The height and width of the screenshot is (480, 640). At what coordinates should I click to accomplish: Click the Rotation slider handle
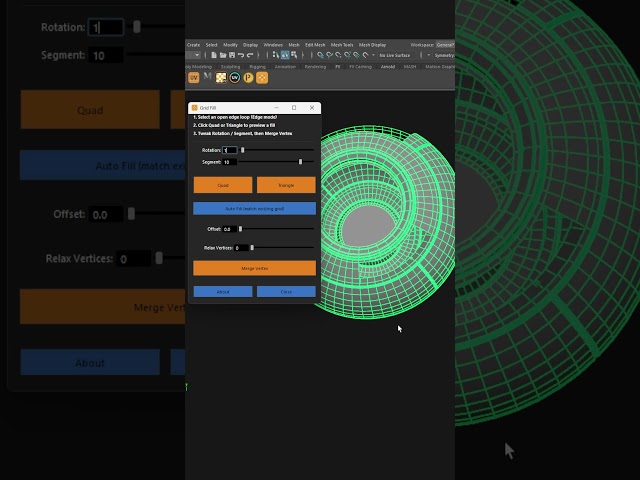[x=242, y=150]
